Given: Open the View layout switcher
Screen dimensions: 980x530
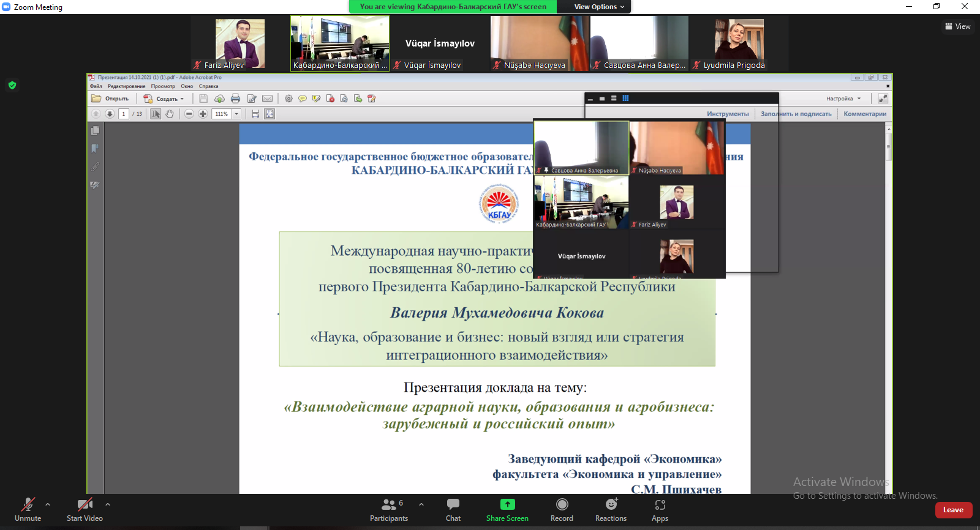Looking at the screenshot, I should coord(958,26).
